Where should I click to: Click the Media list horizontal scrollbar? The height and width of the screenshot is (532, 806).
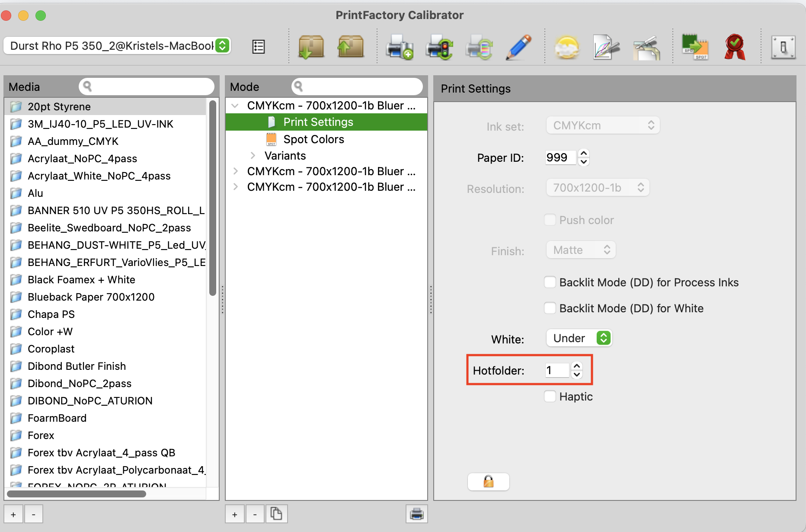pyautogui.click(x=77, y=494)
